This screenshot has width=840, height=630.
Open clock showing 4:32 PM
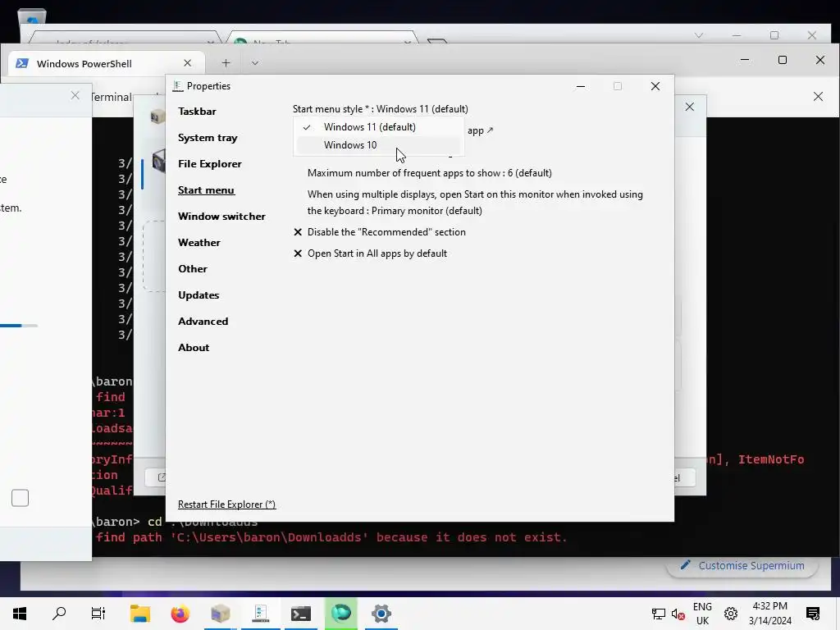point(769,614)
